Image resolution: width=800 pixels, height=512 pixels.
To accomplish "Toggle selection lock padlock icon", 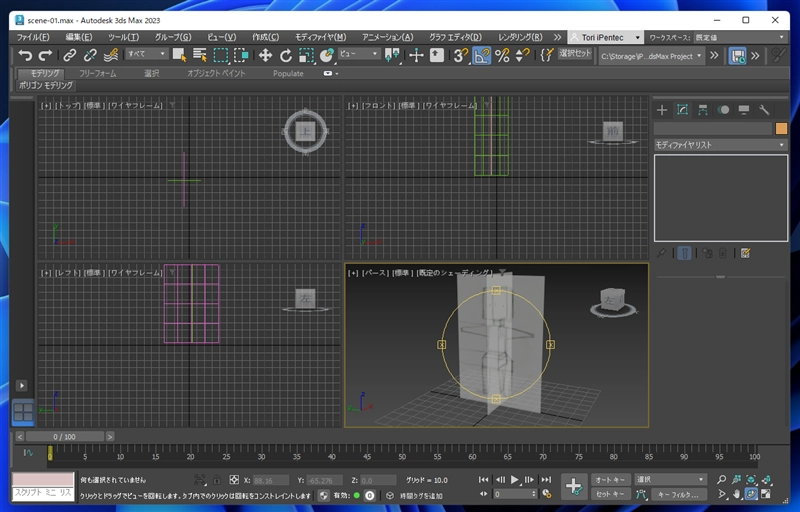I will pos(217,480).
